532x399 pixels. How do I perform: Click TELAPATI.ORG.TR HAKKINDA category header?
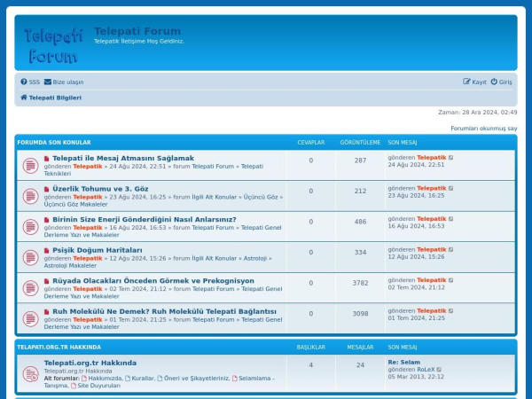coord(59,347)
